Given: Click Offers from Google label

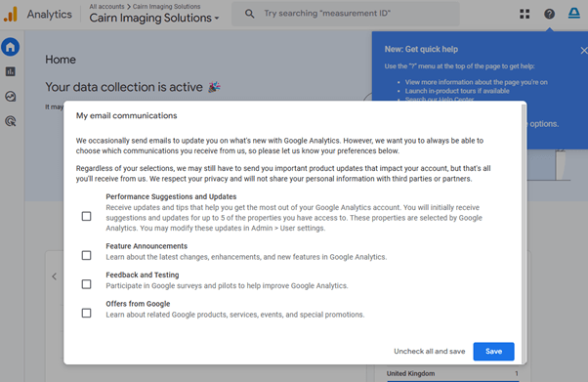Looking at the screenshot, I should [x=138, y=304].
